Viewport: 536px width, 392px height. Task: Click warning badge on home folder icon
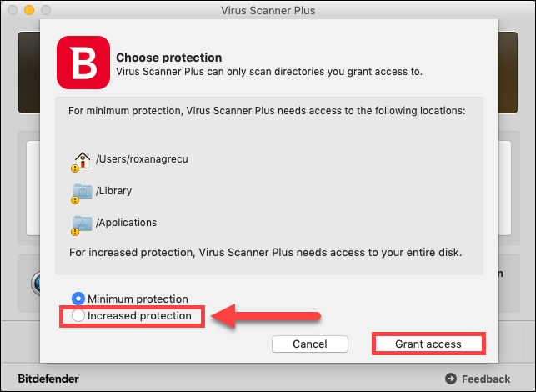click(75, 168)
